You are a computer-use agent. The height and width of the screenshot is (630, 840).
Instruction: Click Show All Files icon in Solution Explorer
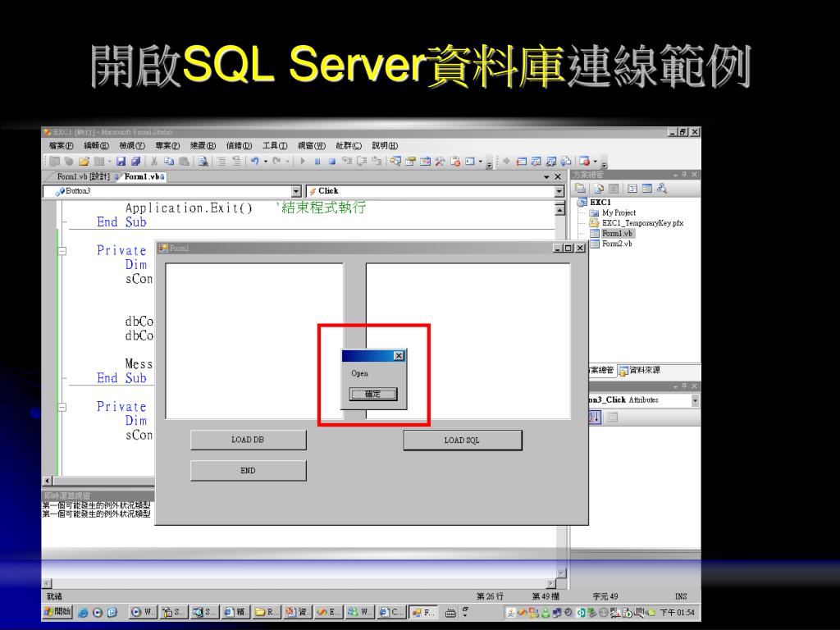[x=598, y=189]
